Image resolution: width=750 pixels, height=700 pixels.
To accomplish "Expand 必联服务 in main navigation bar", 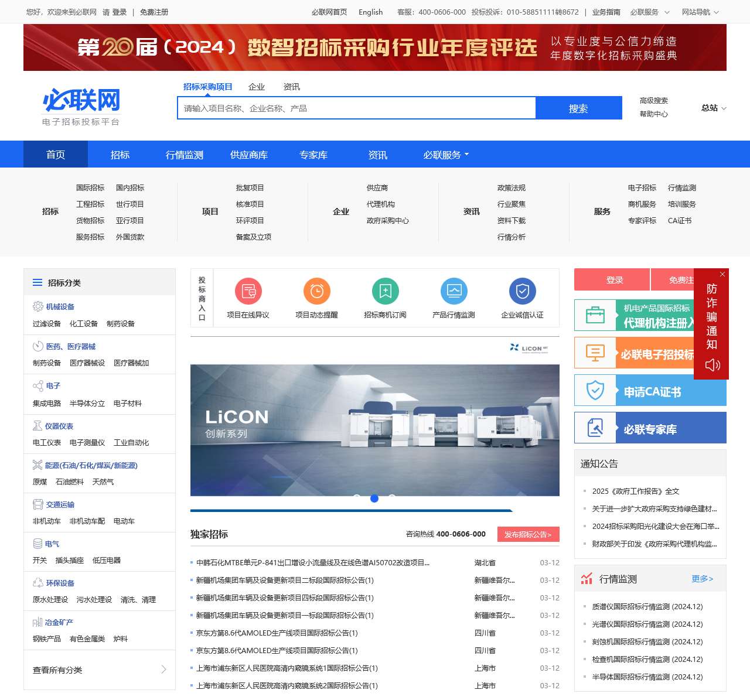I will pyautogui.click(x=446, y=155).
